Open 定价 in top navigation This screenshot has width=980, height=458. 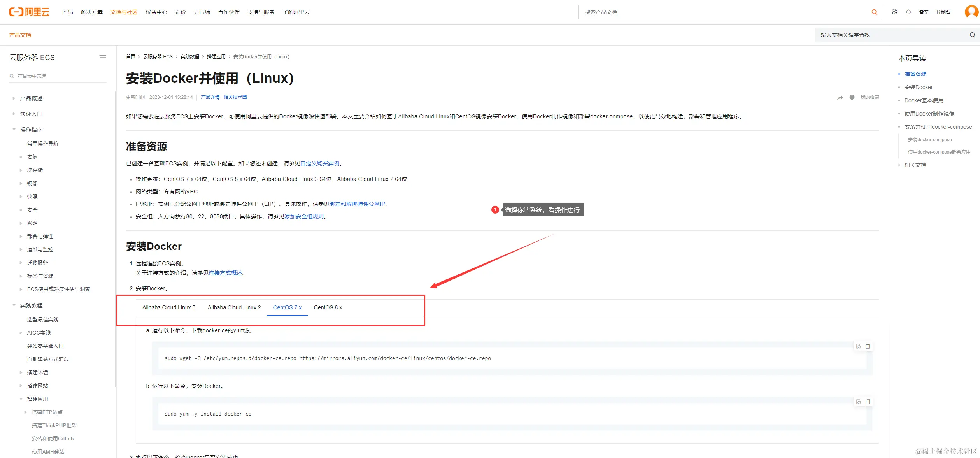tap(181, 12)
